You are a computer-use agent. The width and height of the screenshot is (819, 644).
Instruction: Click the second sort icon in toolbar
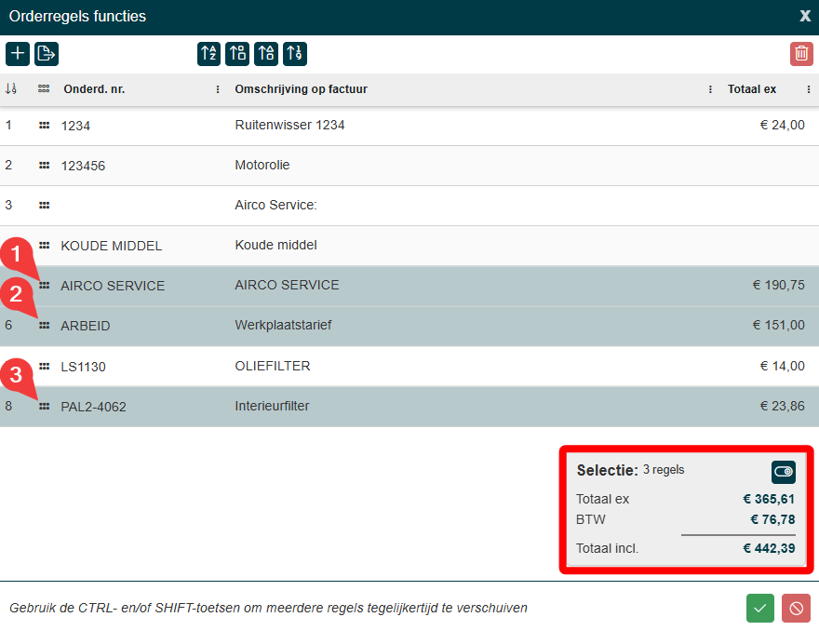coord(237,54)
